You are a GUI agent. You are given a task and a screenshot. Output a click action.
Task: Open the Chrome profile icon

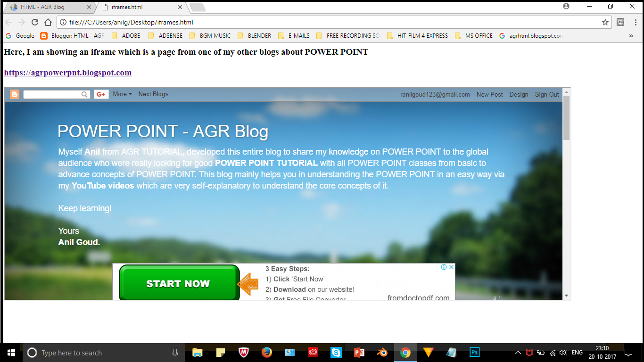tap(566, 6)
